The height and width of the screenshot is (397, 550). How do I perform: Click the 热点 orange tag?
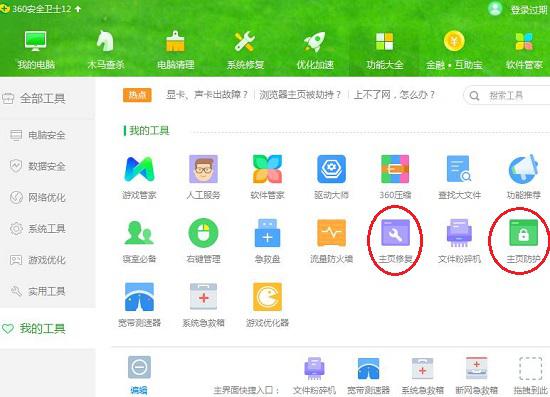(x=137, y=95)
